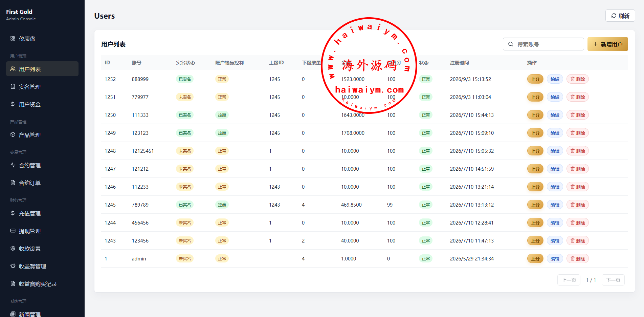Viewport: 644px width, 317px height.
Task: Delete user 111333 with 删除 button
Action: (577, 115)
